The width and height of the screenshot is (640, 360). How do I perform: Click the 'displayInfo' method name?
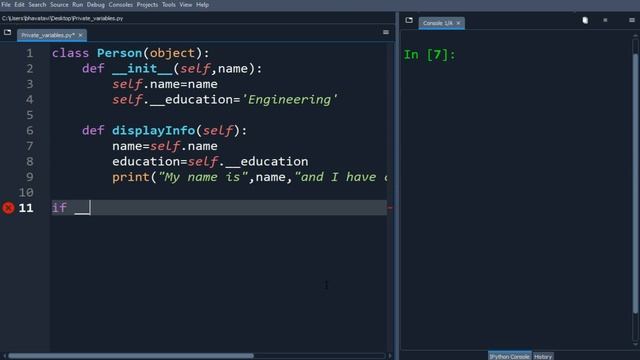pyautogui.click(x=153, y=131)
